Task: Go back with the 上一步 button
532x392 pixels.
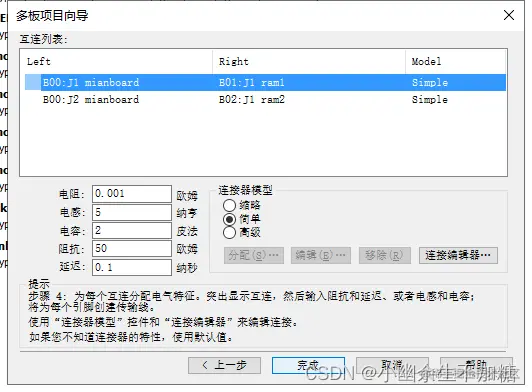Action: 224,366
